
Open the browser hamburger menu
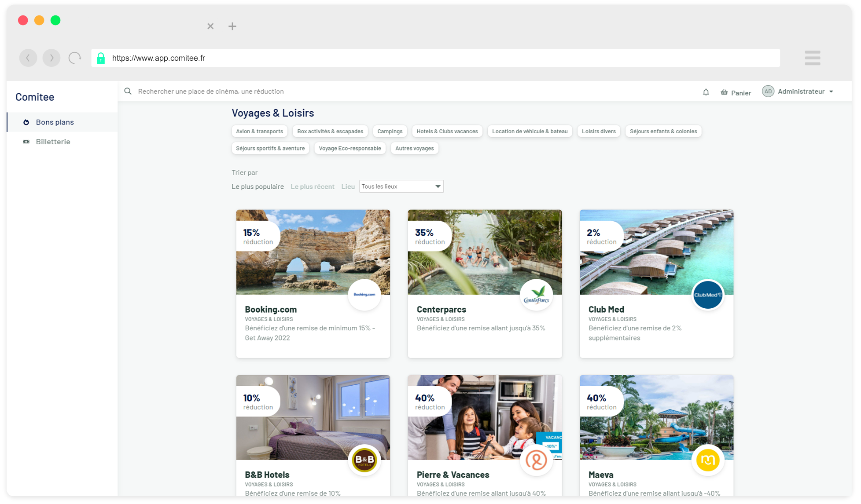click(x=812, y=58)
